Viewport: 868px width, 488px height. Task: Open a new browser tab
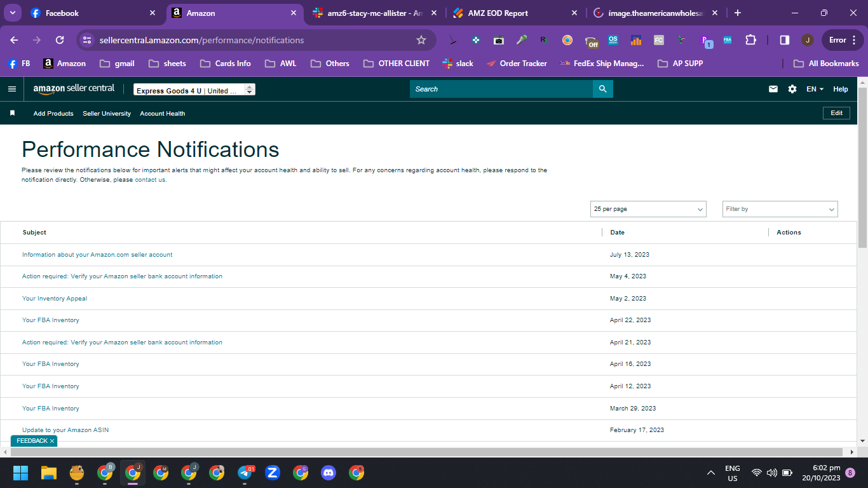click(x=738, y=13)
